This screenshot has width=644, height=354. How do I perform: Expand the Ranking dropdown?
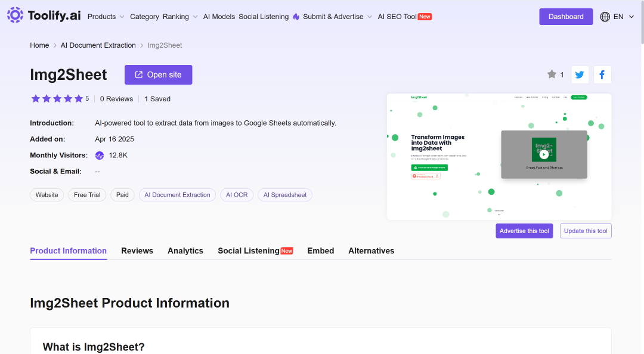pyautogui.click(x=180, y=17)
